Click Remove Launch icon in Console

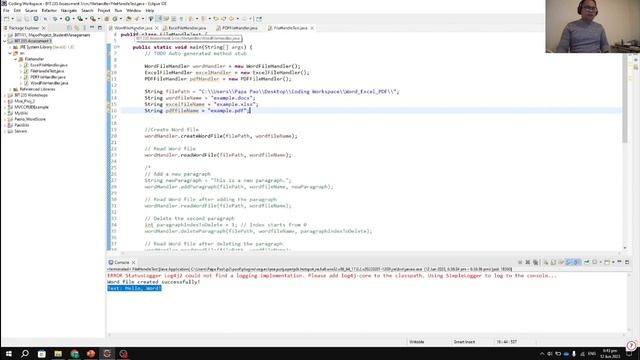(527, 262)
